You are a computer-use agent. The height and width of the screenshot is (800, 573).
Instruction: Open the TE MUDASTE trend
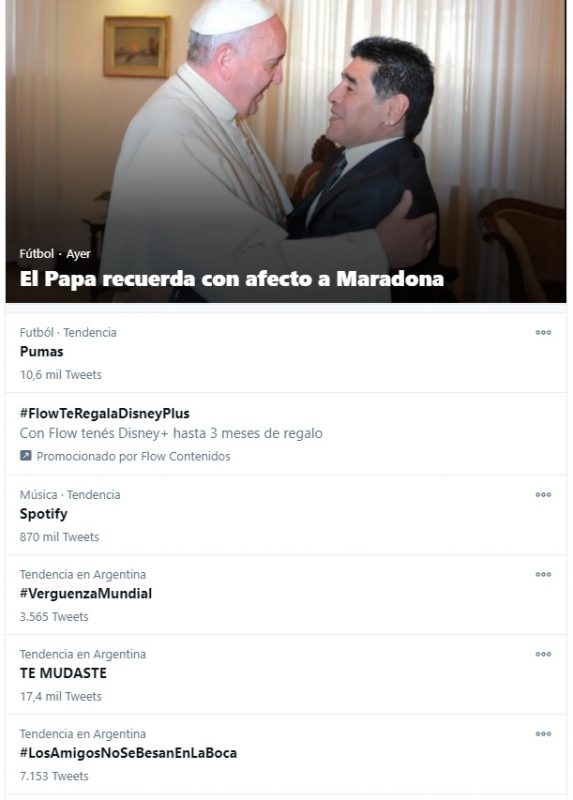tap(63, 673)
